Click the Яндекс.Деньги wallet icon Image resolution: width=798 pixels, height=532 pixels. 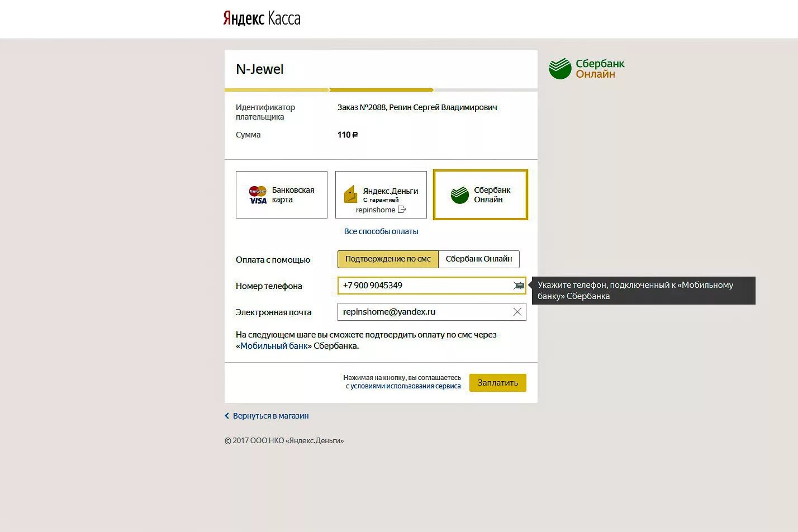tap(350, 194)
